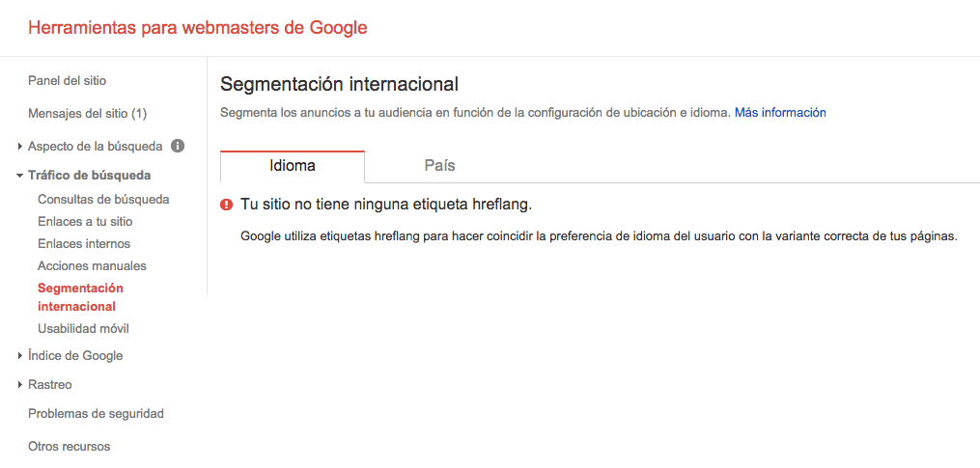This screenshot has width=980, height=468.
Task: Go to Problemas de seguridad
Action: [96, 414]
